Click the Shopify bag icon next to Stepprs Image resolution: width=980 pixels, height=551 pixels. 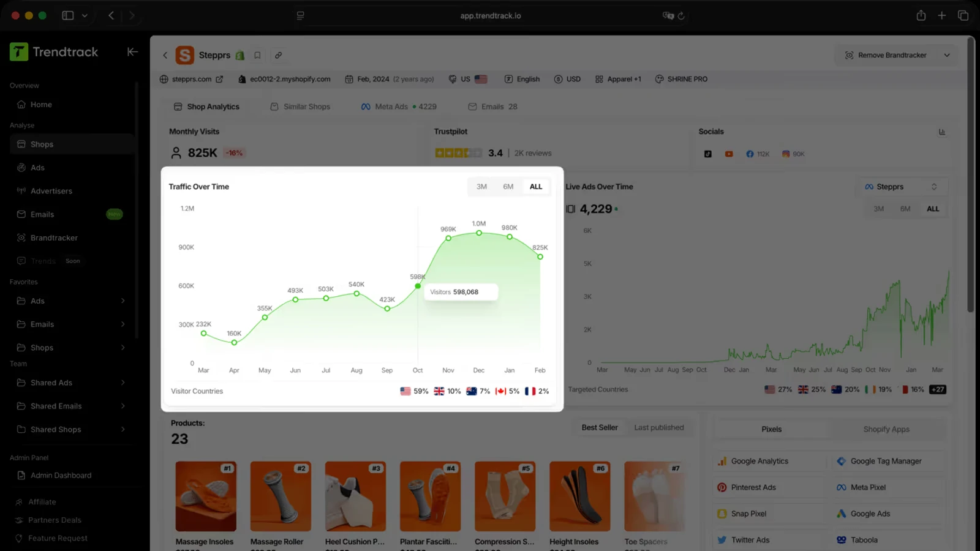[x=240, y=55]
